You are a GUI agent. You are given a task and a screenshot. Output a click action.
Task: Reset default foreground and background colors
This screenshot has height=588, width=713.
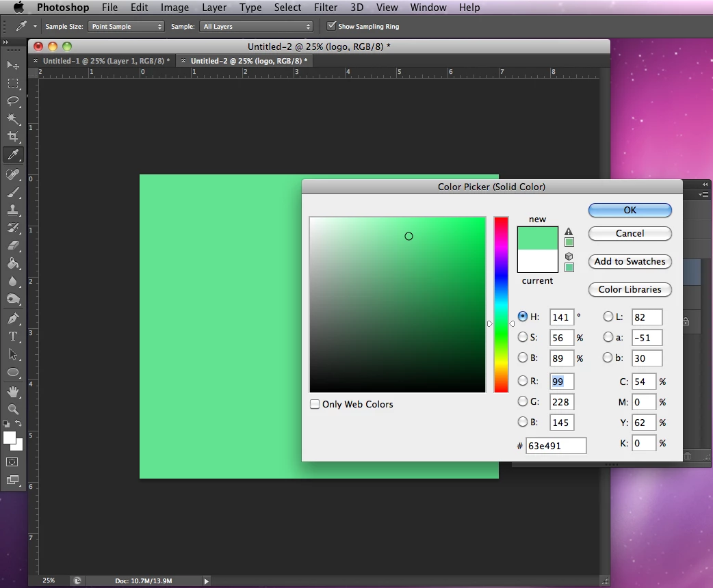click(x=6, y=423)
